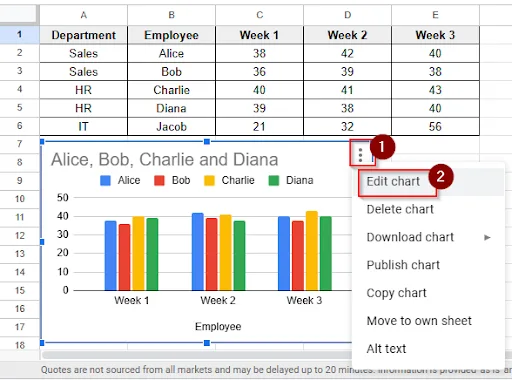Click cell containing 21

[x=259, y=127]
